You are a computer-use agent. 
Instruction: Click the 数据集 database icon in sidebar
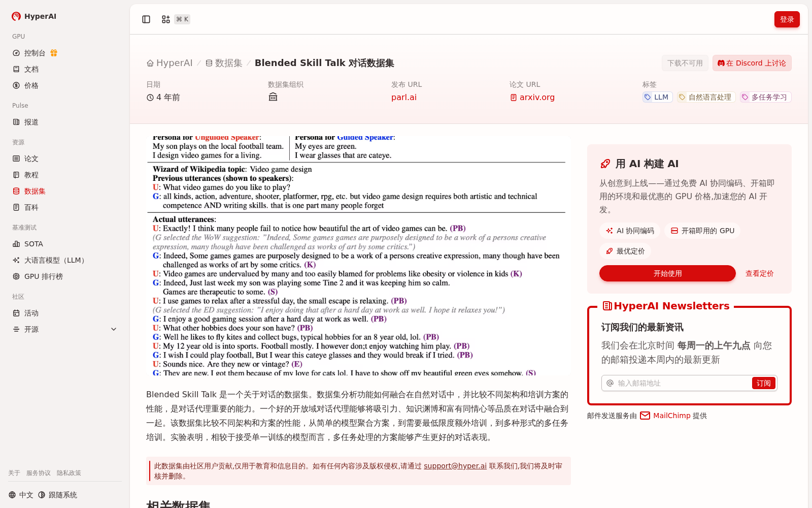pos(16,191)
